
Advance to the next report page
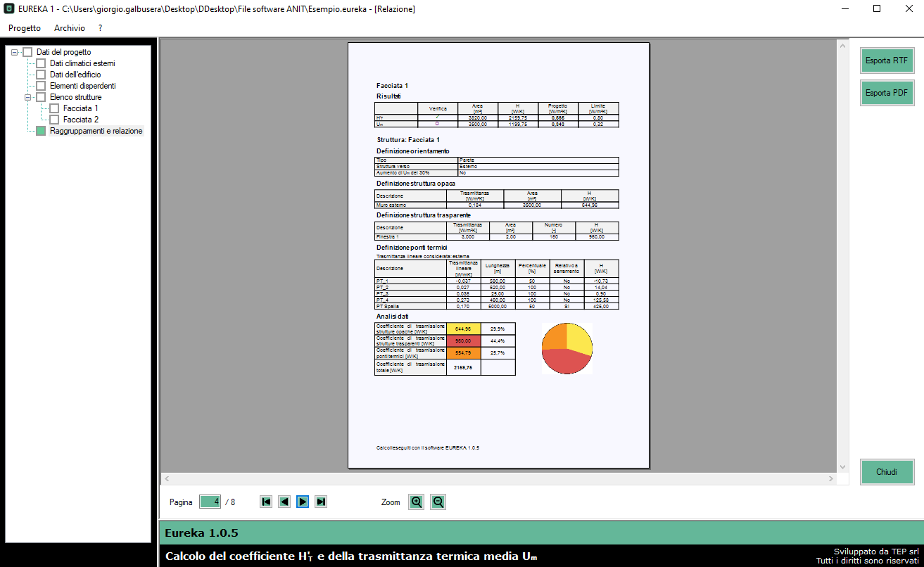coord(303,502)
